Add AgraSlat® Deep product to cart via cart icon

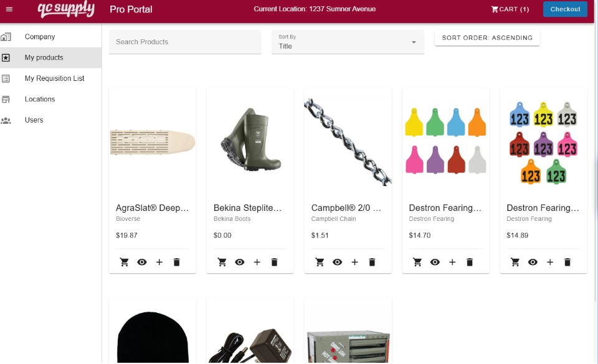(x=124, y=262)
